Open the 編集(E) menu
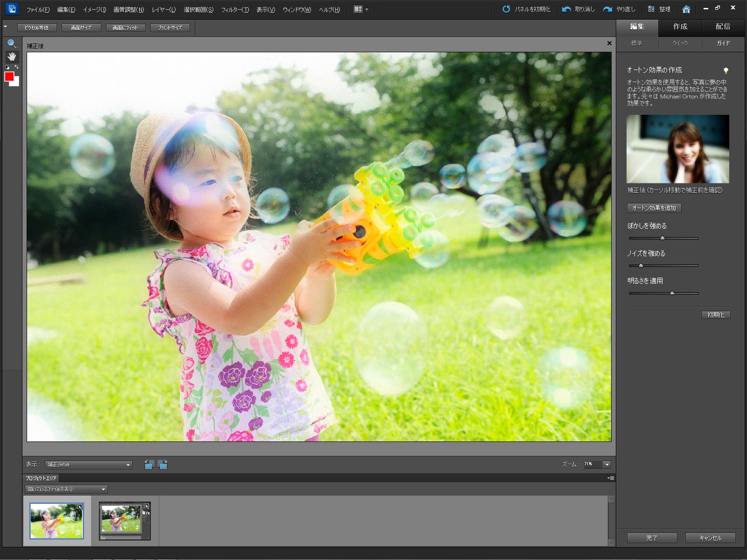The height and width of the screenshot is (560, 747). pos(66,9)
